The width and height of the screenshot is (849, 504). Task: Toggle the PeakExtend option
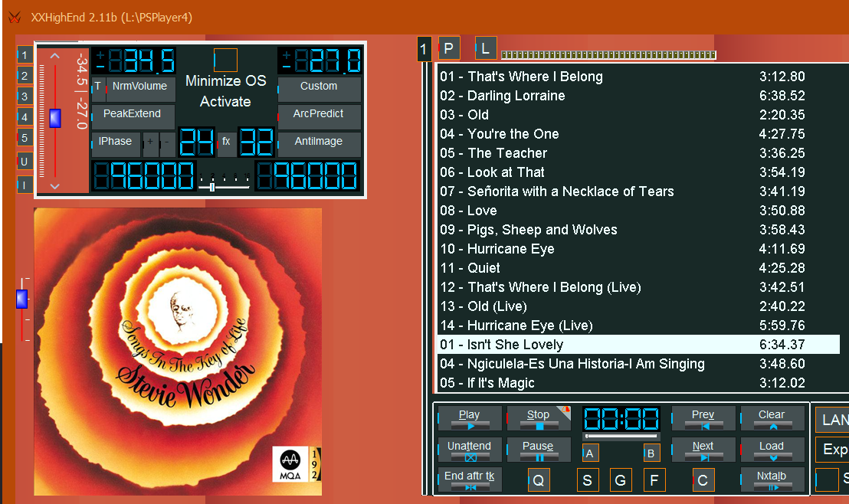click(133, 116)
